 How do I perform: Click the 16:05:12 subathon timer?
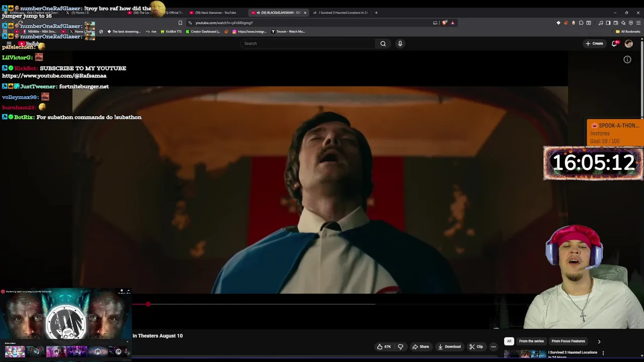pyautogui.click(x=593, y=163)
